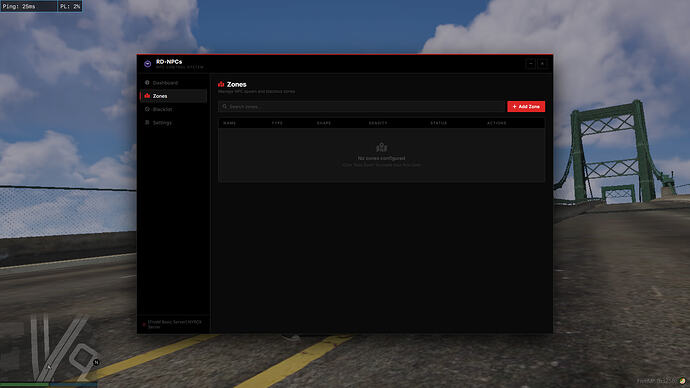Click the red server status dot
This screenshot has height=388, width=690.
tap(144, 324)
